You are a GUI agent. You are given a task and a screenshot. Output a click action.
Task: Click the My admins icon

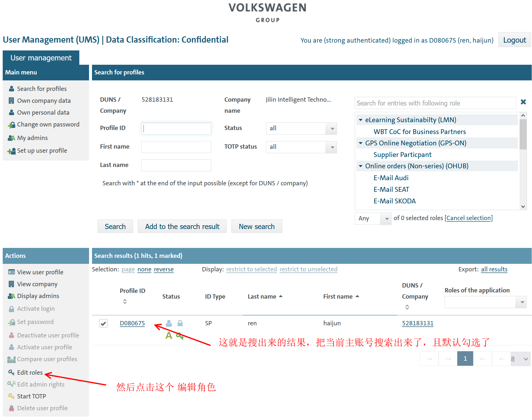11,138
